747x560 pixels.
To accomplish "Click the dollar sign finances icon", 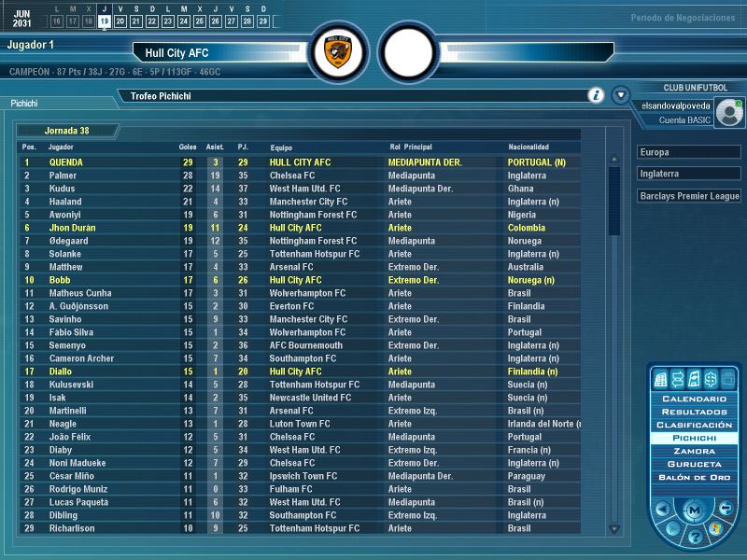I will pyautogui.click(x=709, y=379).
